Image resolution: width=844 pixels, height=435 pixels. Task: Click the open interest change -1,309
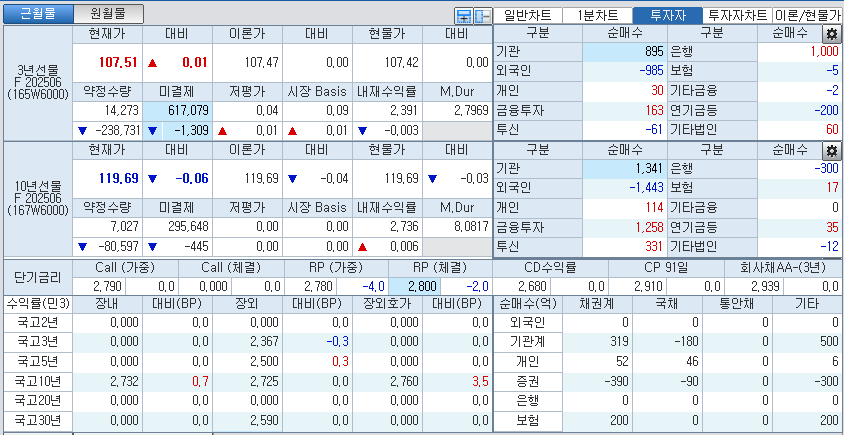click(x=192, y=130)
